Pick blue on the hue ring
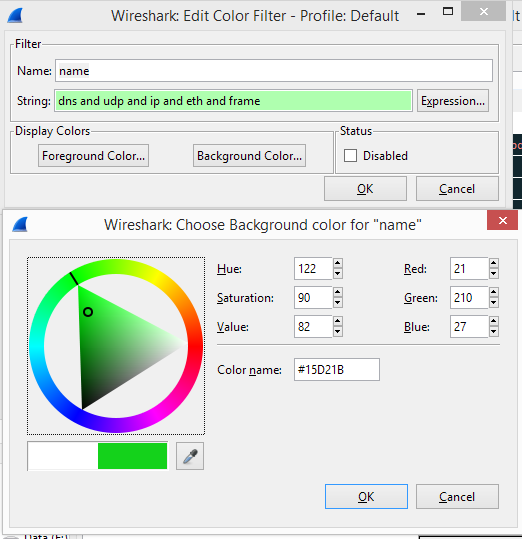The height and width of the screenshot is (539, 522). point(76,415)
